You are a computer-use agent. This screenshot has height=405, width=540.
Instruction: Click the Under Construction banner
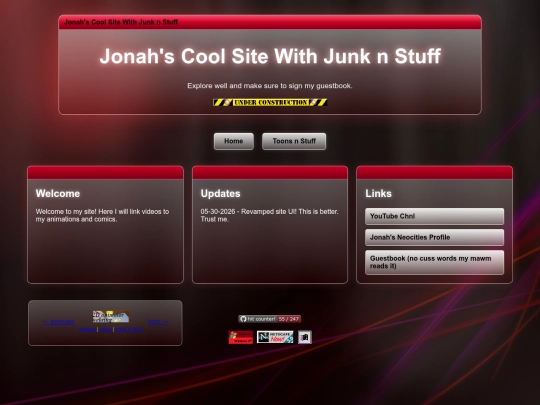tap(270, 102)
